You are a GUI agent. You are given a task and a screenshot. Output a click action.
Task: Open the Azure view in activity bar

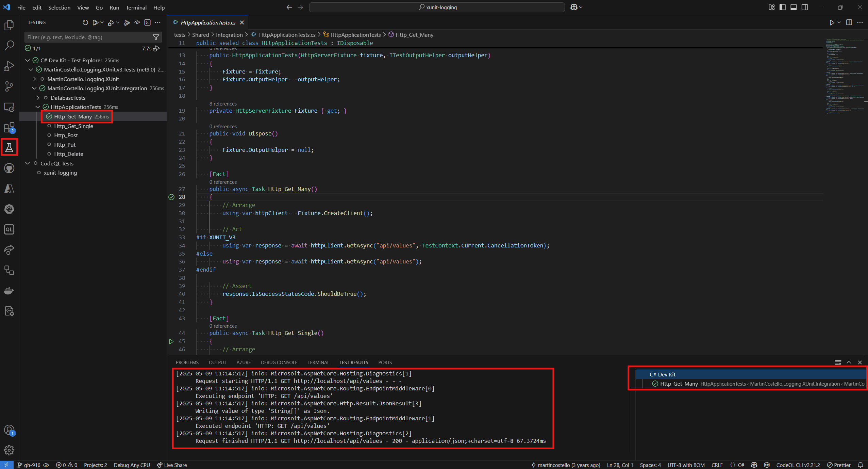pos(9,189)
